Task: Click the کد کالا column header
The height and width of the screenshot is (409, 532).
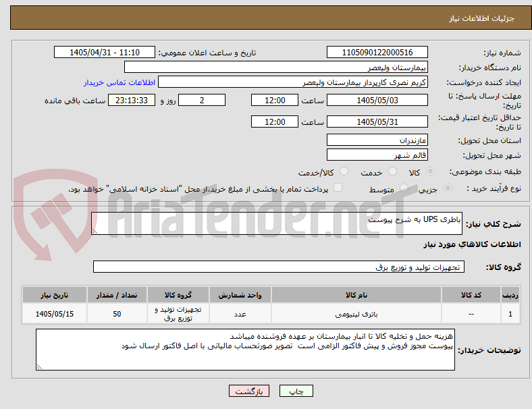Action: coord(471,295)
